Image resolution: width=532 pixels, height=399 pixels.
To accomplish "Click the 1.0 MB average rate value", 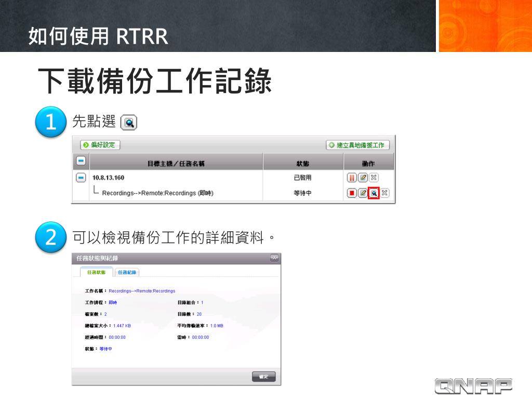I will click(x=217, y=326).
